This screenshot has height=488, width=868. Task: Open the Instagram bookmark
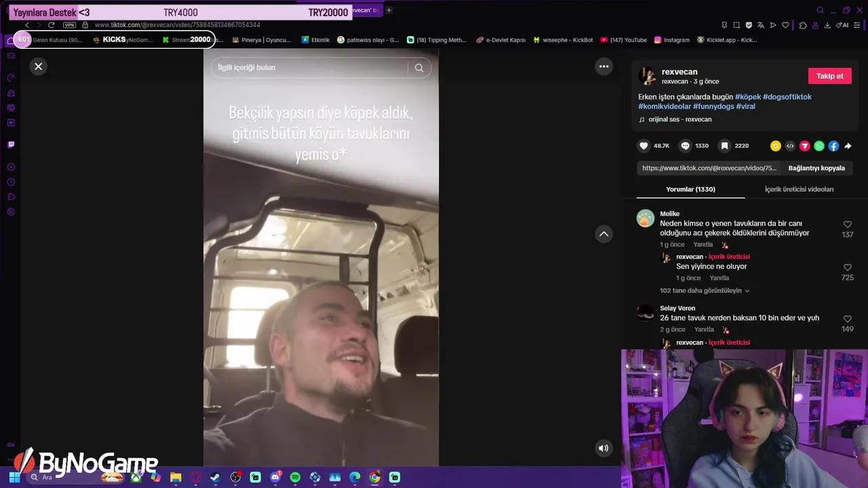(671, 40)
